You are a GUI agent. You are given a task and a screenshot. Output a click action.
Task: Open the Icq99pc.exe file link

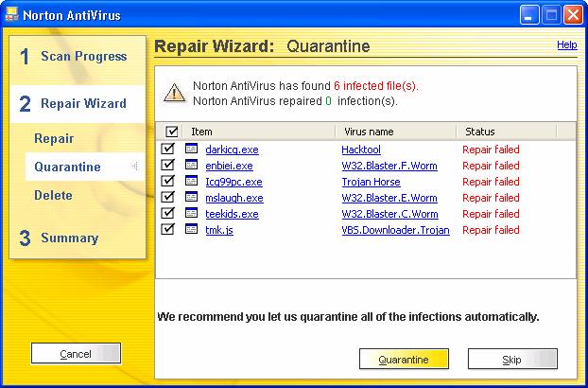234,182
